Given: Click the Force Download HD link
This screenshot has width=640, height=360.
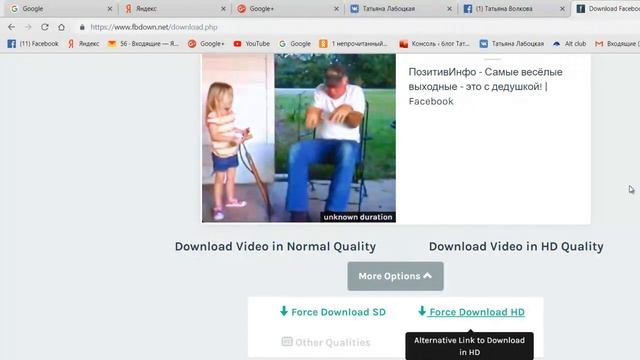Looking at the screenshot, I should coord(471,312).
